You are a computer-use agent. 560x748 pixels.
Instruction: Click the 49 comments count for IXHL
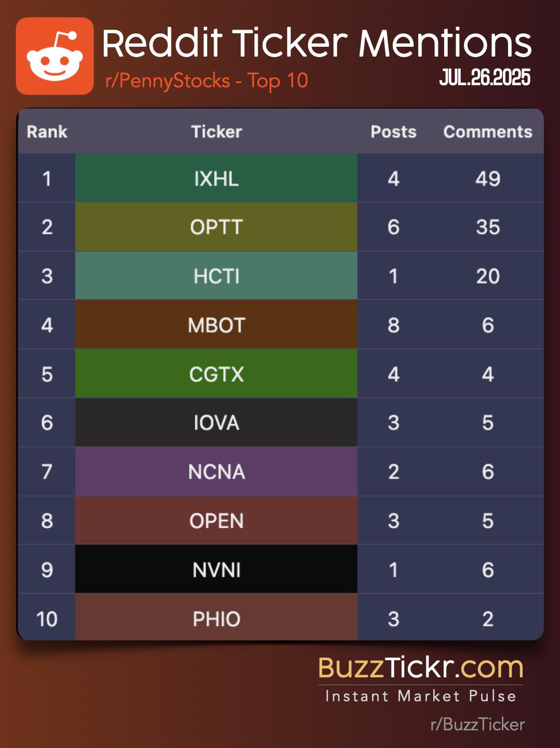click(x=488, y=179)
